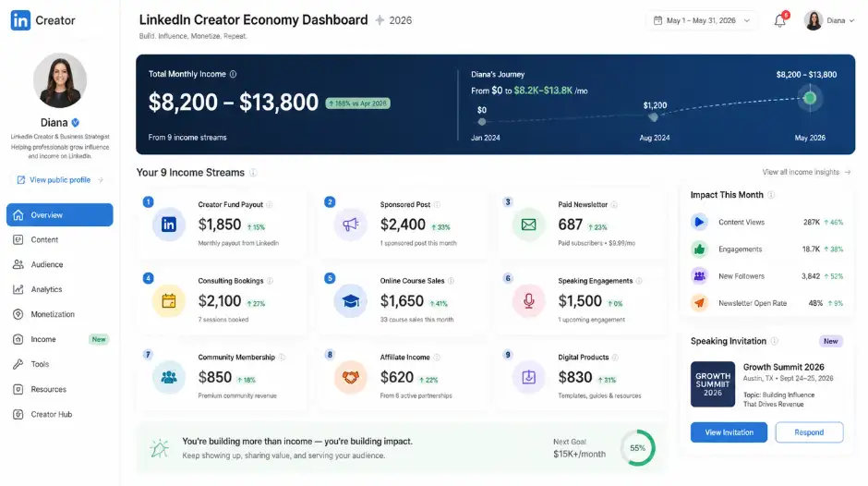Click Diana's avatar in the top bar
Image resolution: width=868 pixels, height=486 pixels.
point(814,20)
